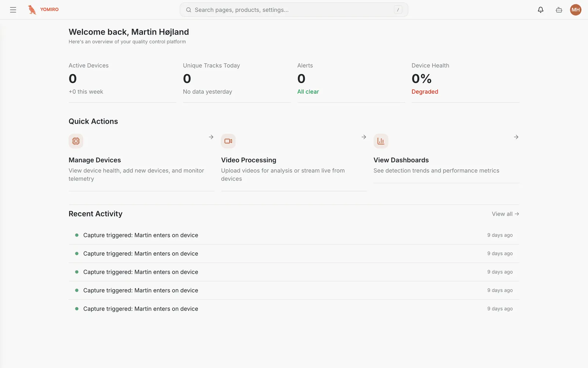The height and width of the screenshot is (368, 588).
Task: Click the arrow on View Dashboards card
Action: (x=516, y=137)
